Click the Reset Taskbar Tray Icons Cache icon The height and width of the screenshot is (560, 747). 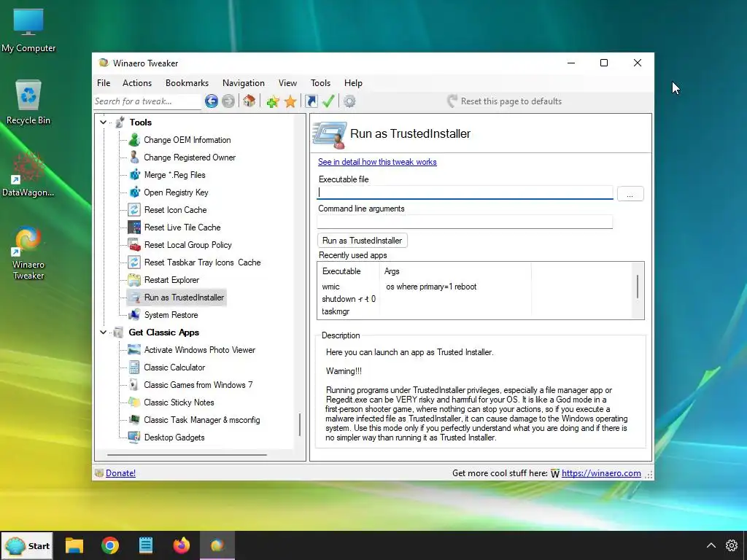tap(134, 262)
